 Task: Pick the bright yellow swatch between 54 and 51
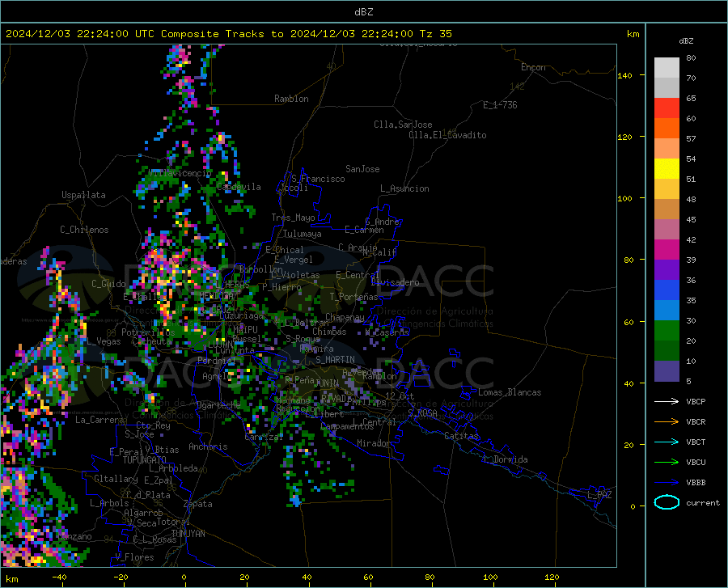(x=667, y=169)
